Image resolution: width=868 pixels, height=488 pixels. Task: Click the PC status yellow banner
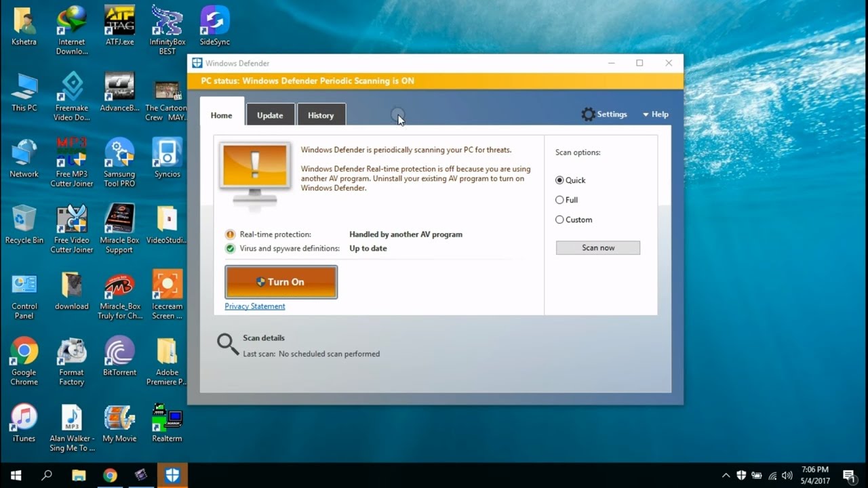pos(435,81)
